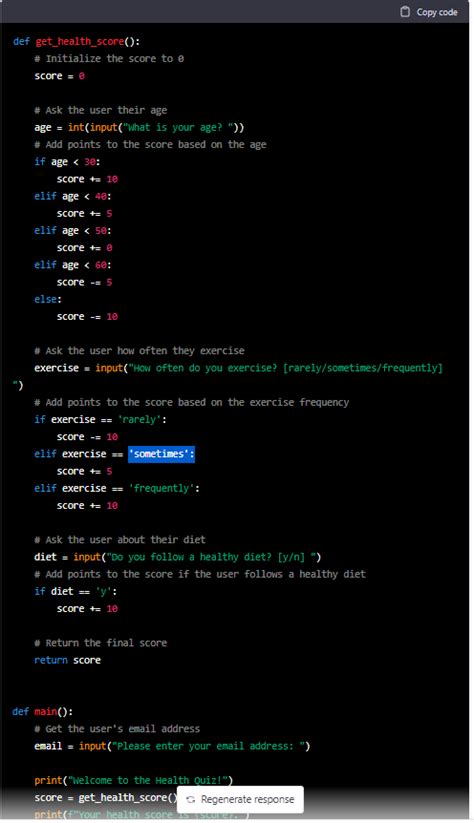Click the Copy code button
This screenshot has height=823, width=474.
point(428,12)
